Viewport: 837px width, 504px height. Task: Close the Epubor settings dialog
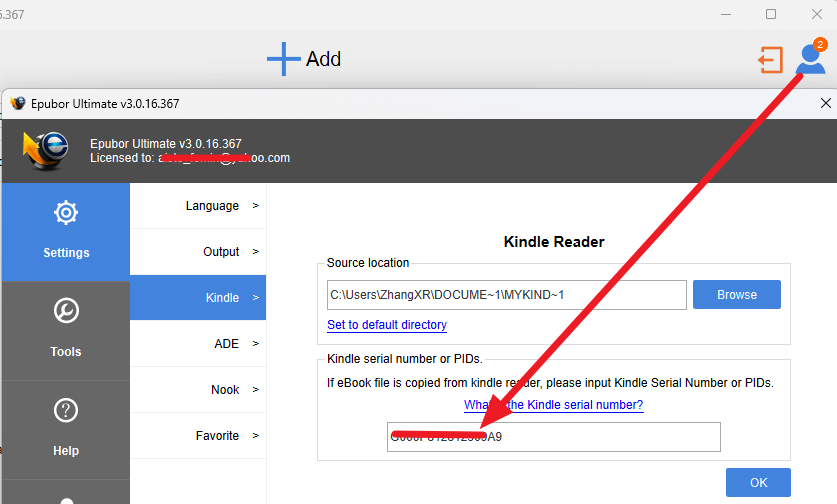click(x=825, y=103)
